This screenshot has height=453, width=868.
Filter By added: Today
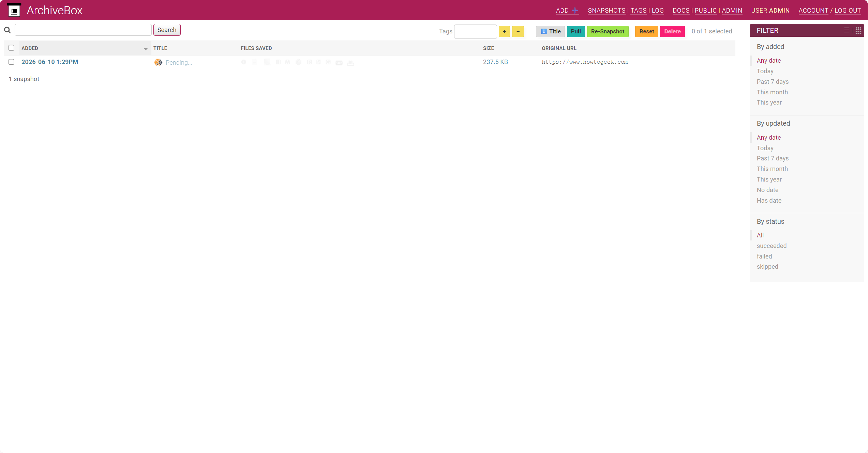tap(765, 71)
